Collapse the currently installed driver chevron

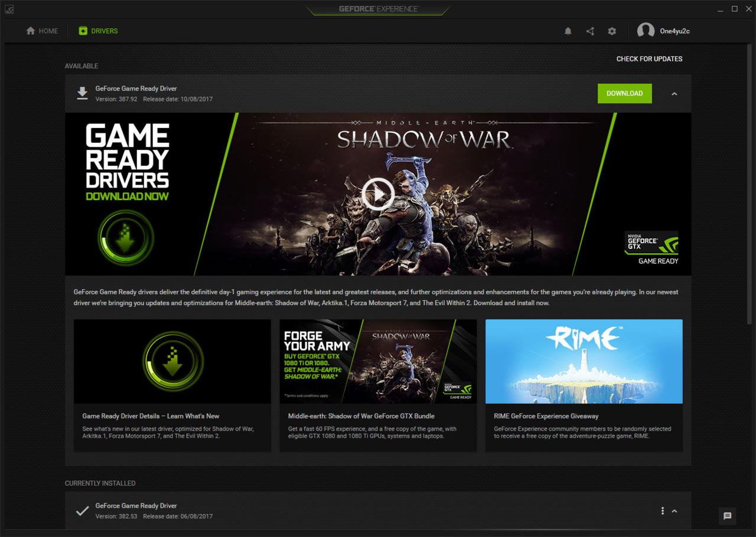(674, 511)
